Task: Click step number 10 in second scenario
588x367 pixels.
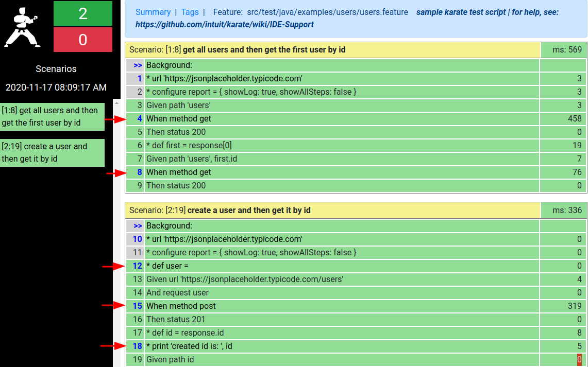Action: click(x=137, y=239)
